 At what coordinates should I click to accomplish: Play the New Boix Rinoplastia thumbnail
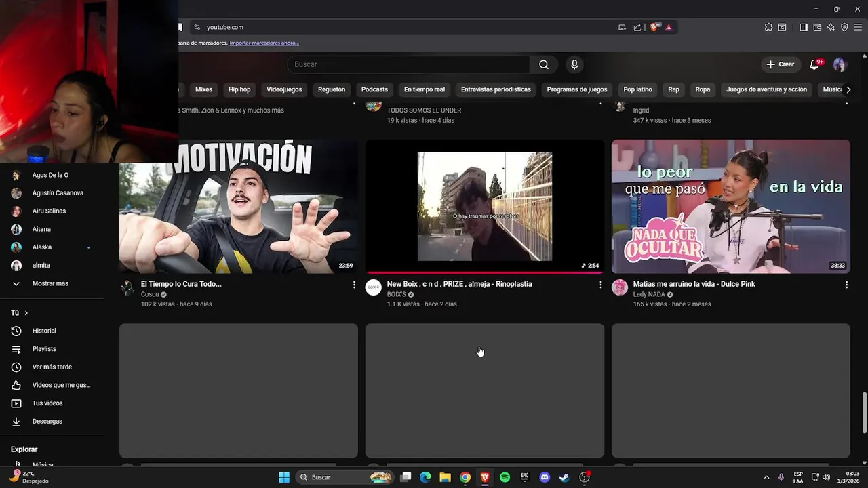(485, 207)
